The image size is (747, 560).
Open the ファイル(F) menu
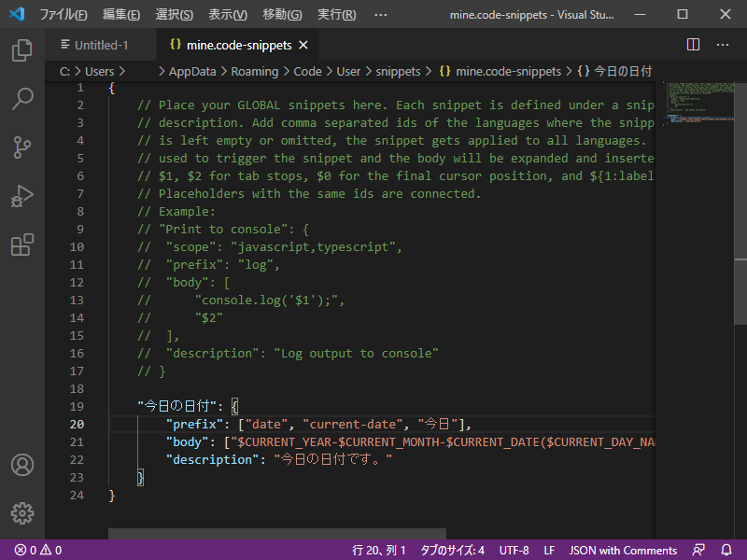(x=63, y=15)
